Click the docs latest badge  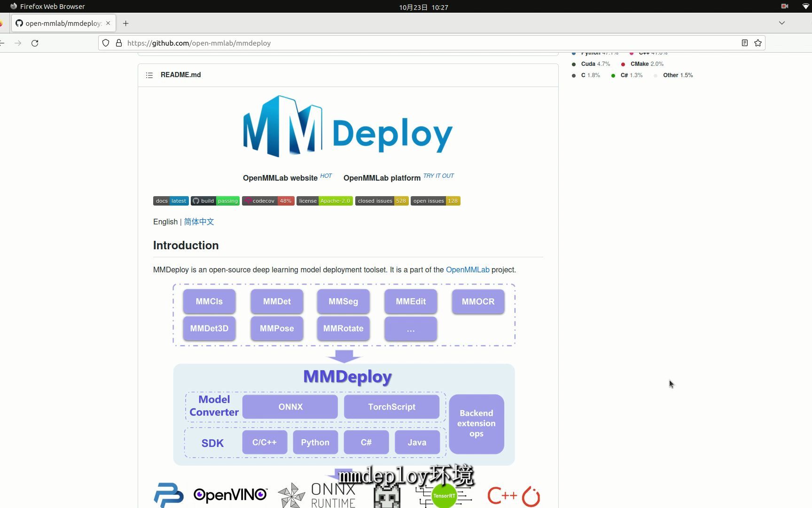pyautogui.click(x=171, y=201)
